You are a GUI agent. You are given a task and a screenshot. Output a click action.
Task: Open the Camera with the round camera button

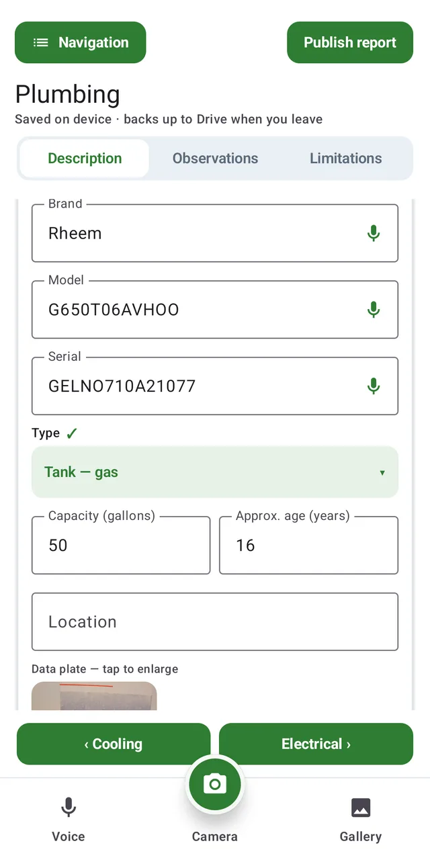click(x=215, y=783)
